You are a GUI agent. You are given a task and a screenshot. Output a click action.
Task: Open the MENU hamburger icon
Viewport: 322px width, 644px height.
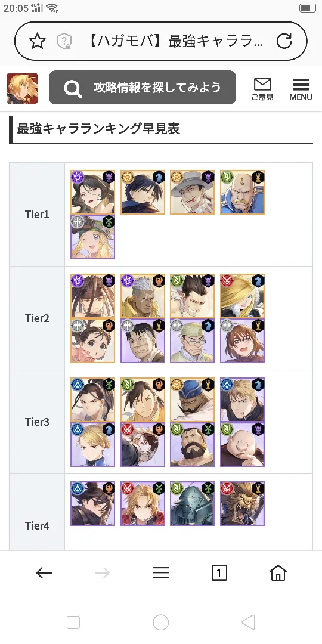(x=301, y=89)
